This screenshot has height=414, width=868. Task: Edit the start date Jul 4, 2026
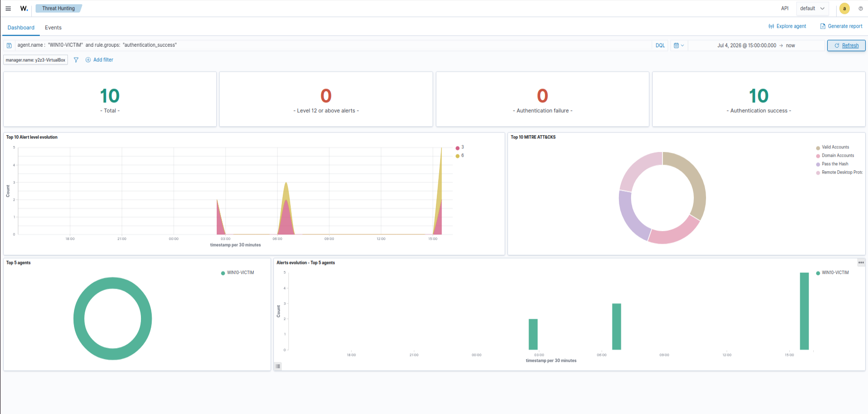click(747, 45)
